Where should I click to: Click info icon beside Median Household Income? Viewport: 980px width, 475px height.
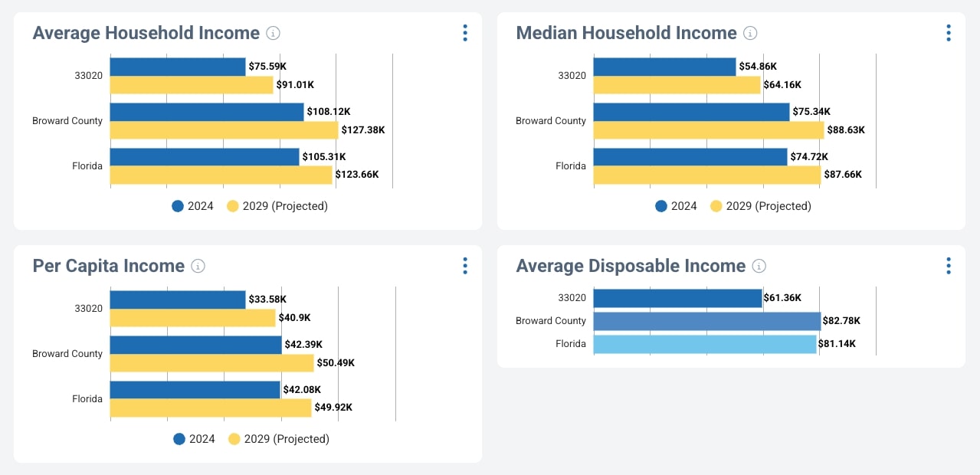pyautogui.click(x=751, y=33)
